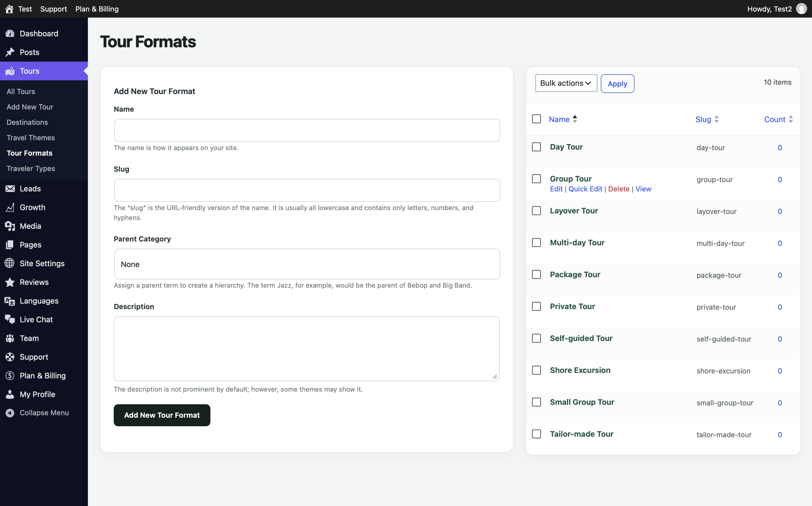Check the select-all checkbox in the table header
Screen dimensions: 812x506
[536, 119]
